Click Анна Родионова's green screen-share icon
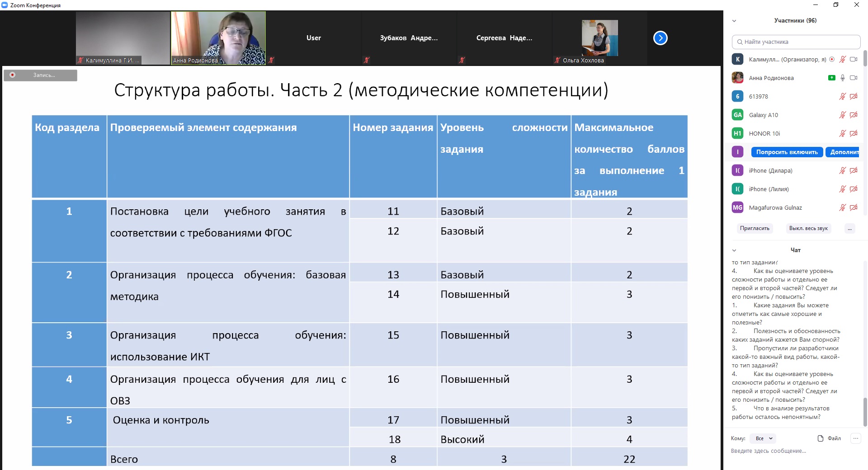The height and width of the screenshot is (470, 868). 831,78
